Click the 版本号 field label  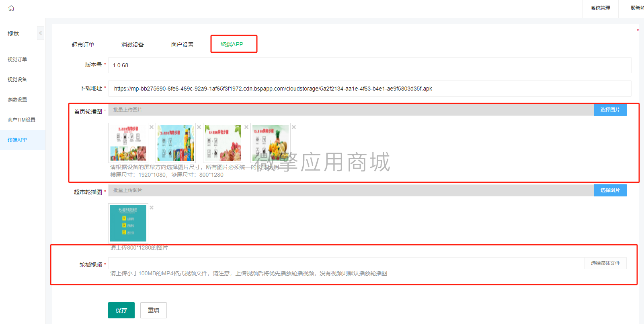point(94,65)
